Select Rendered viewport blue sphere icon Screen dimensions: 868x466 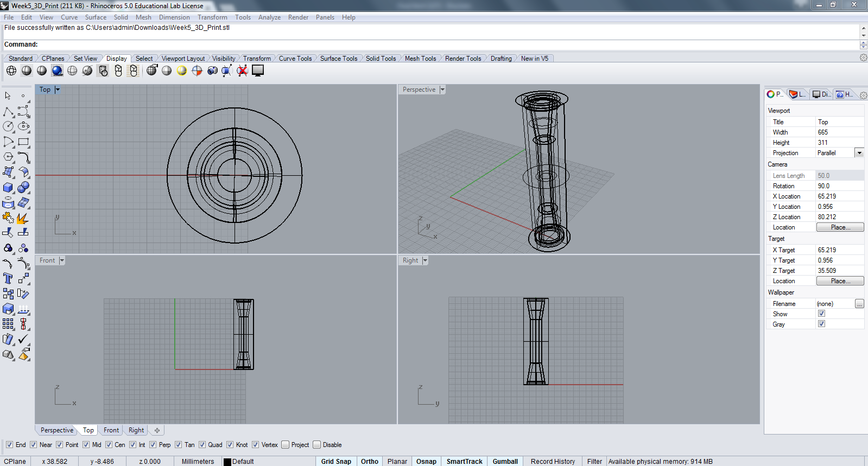[x=57, y=71]
